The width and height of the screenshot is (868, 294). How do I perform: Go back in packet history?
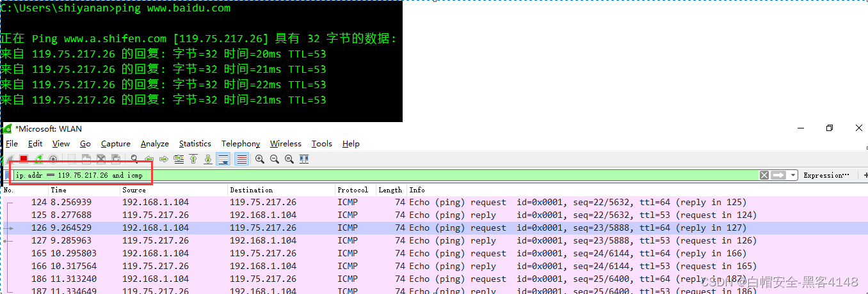149,159
